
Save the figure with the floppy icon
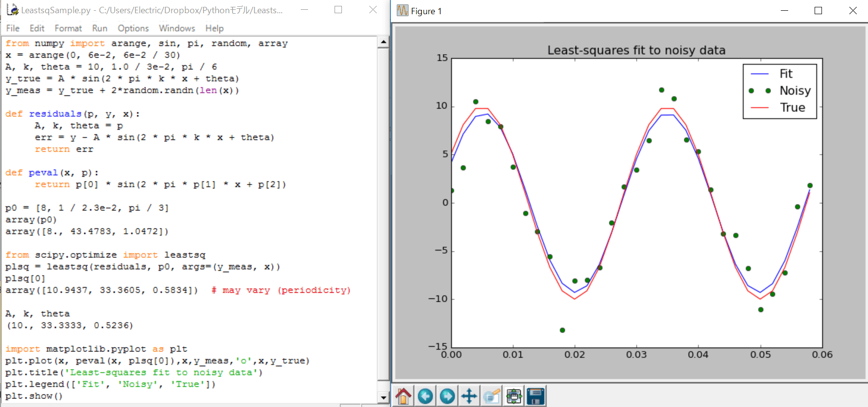coord(536,396)
